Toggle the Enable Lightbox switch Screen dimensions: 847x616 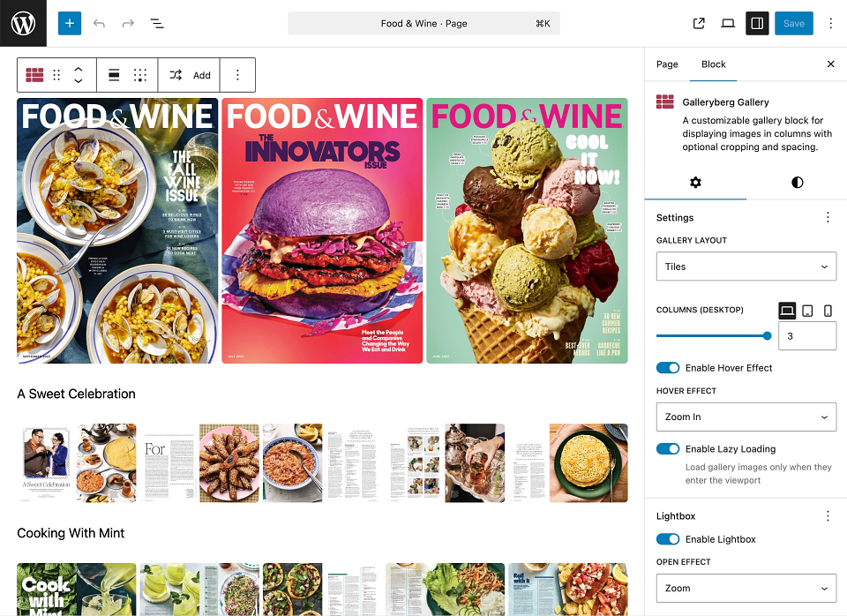coord(668,539)
